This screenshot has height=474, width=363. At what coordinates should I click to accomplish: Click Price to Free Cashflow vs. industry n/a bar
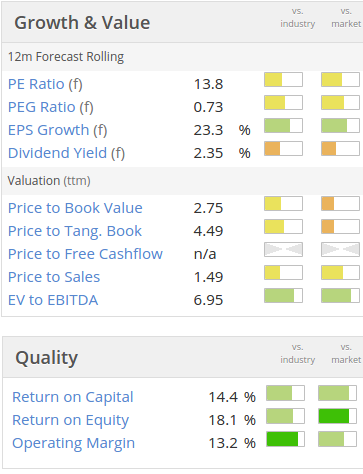(284, 250)
